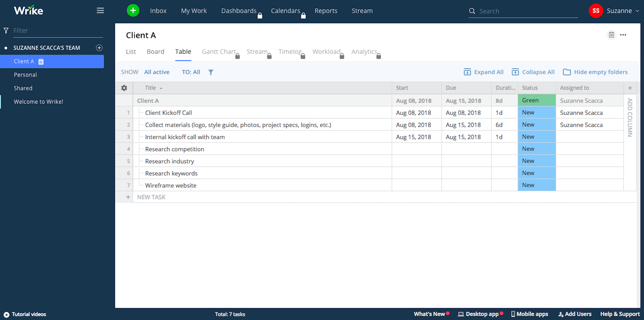Open the Timelog tab

click(290, 51)
